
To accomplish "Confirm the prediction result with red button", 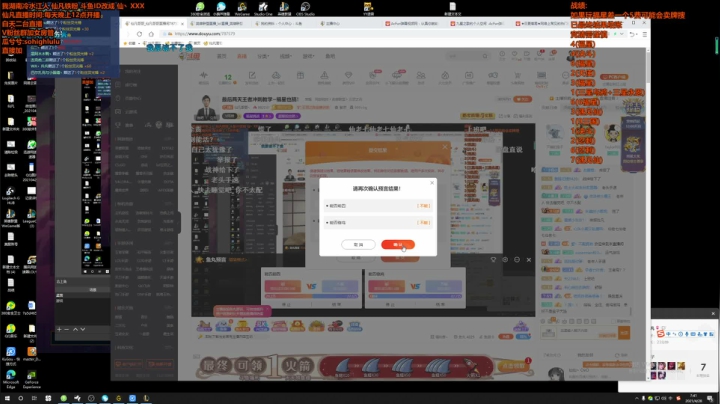I will (398, 245).
